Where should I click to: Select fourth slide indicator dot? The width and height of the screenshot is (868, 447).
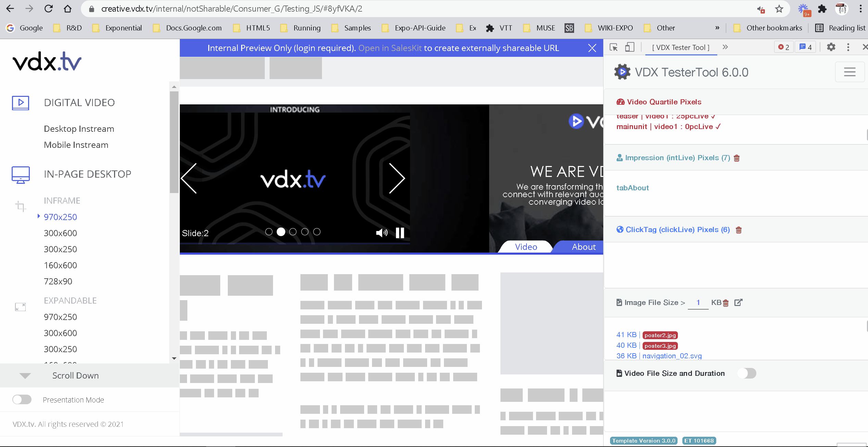pyautogui.click(x=305, y=232)
